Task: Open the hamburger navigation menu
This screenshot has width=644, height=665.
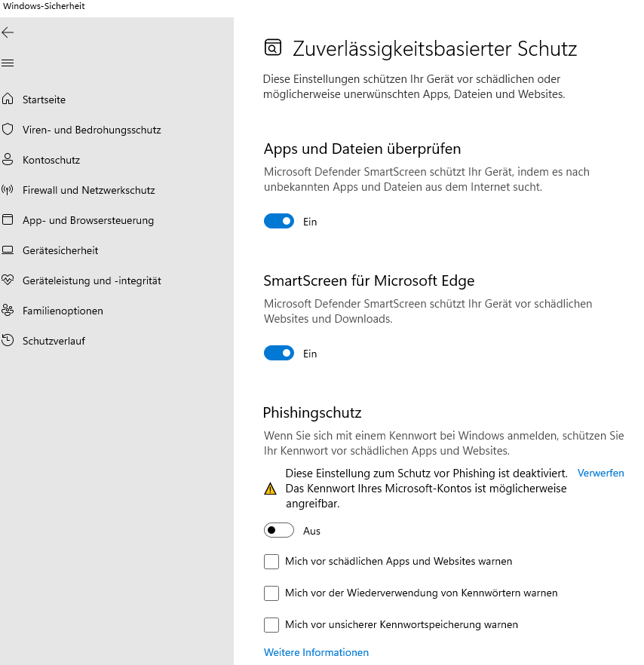Action: coord(8,63)
